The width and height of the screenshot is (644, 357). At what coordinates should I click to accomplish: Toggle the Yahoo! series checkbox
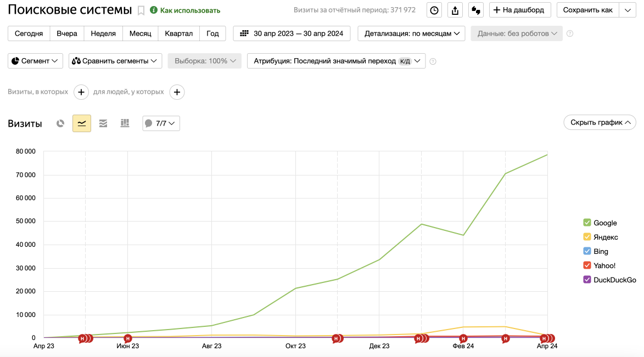coord(587,265)
